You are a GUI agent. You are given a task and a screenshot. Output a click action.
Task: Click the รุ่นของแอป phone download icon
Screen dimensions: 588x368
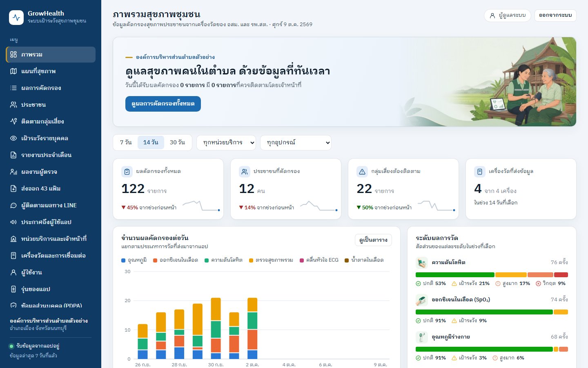click(13, 289)
